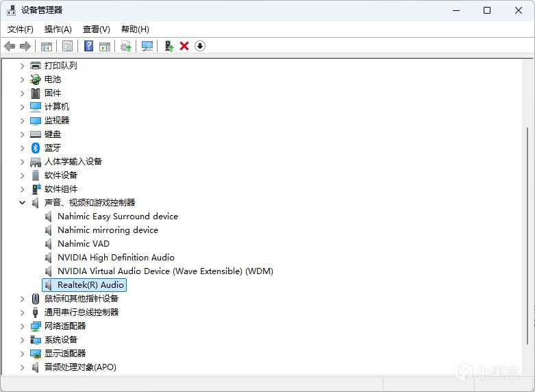Toggle the console tree pane icon
The height and width of the screenshot is (392, 535).
47,46
